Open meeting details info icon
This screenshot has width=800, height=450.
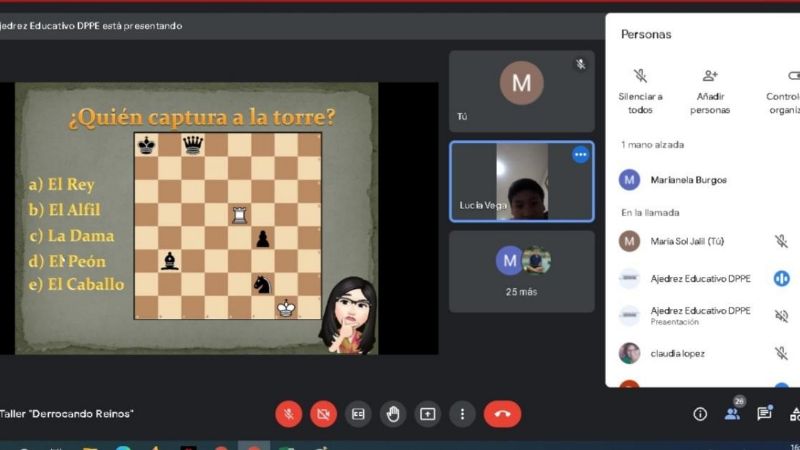700,414
